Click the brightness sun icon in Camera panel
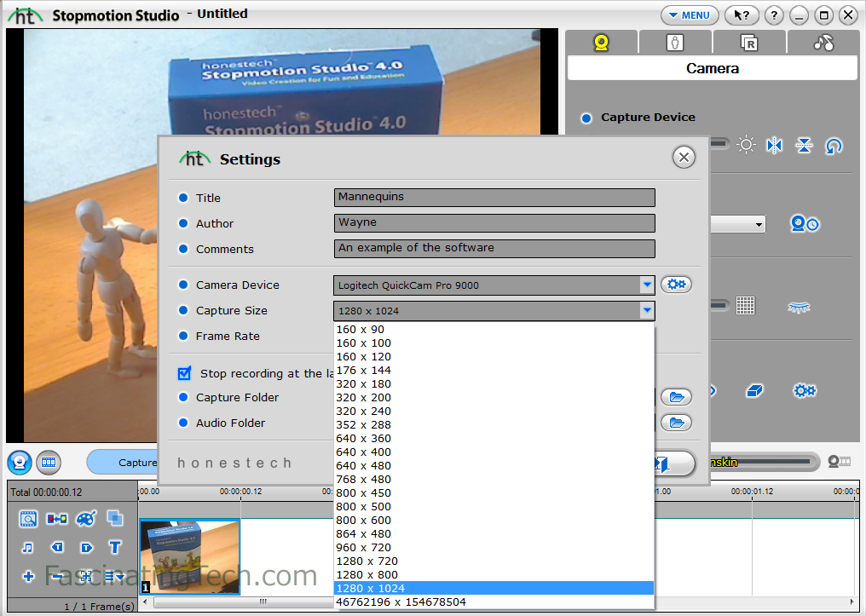The image size is (866, 616). [746, 145]
